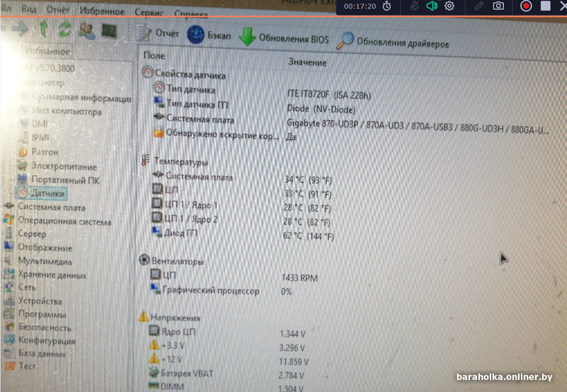The image size is (567, 392).
Task: Click the forward navigation arrow icon
Action: [20, 28]
